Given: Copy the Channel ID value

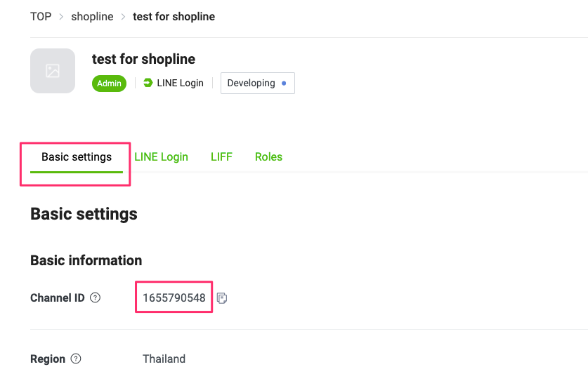Looking at the screenshot, I should 222,298.
